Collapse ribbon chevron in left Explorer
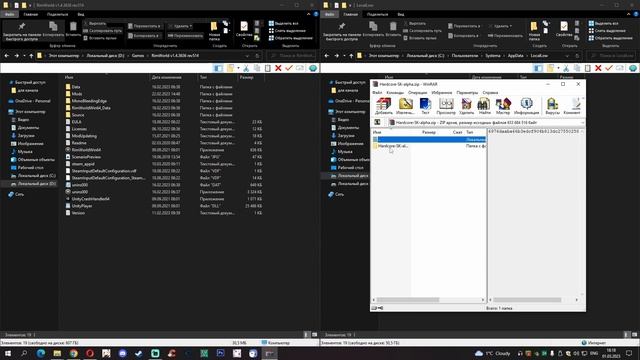The image size is (640, 360). click(309, 14)
